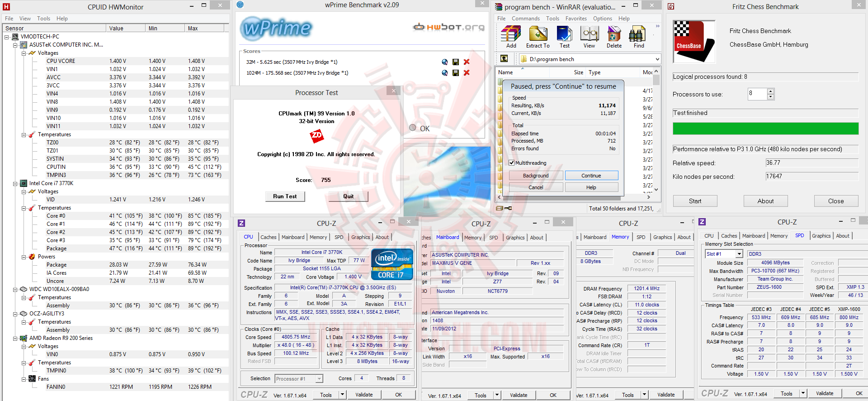This screenshot has height=401, width=868.
Task: Click the red ZD logo in Processor Test
Action: pos(316,135)
